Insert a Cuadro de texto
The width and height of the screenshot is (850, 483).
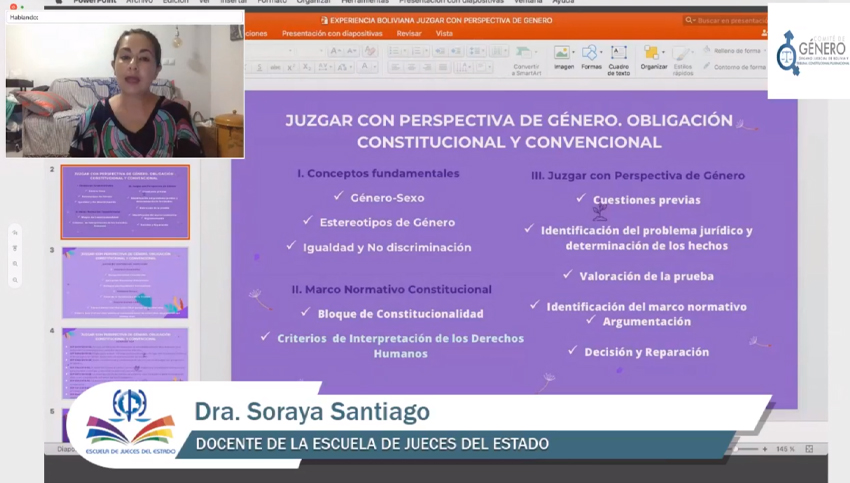619,53
